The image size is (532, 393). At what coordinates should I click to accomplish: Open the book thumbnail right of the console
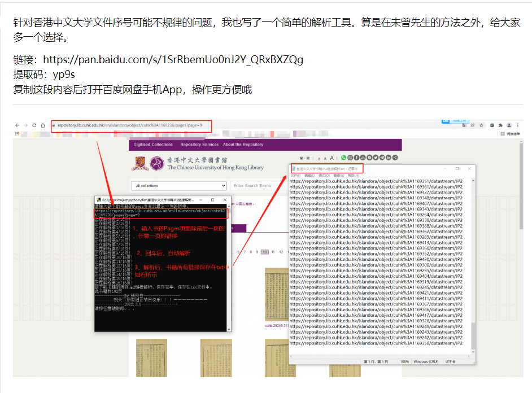(277, 294)
